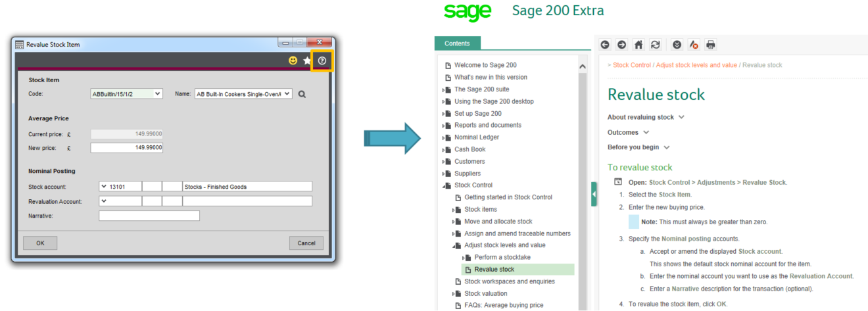Print the help topic

click(x=710, y=45)
